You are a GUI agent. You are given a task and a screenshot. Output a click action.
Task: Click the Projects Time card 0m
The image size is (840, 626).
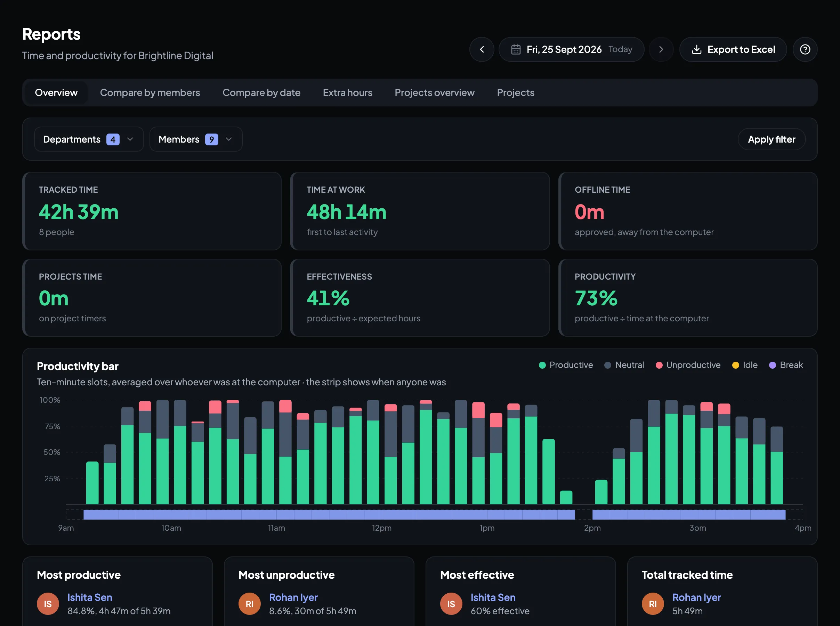click(152, 297)
